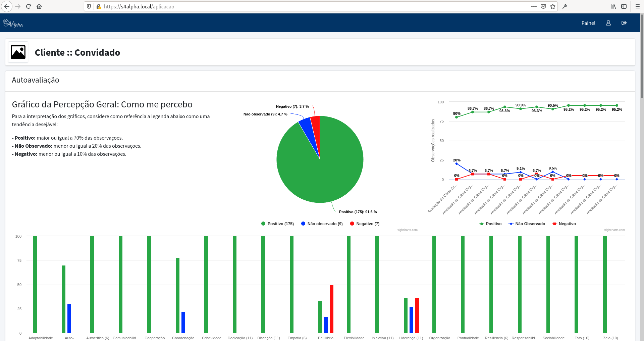Click the red Equilíbrio negative bar
The height and width of the screenshot is (341, 644).
click(x=331, y=309)
